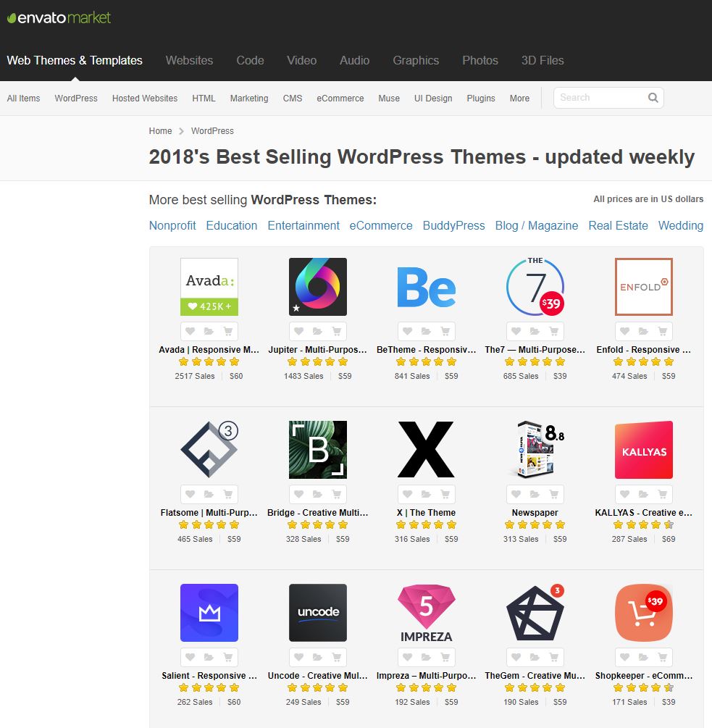712x728 pixels.
Task: Add Jupiter theme to cart via cart icon
Action: (x=336, y=331)
